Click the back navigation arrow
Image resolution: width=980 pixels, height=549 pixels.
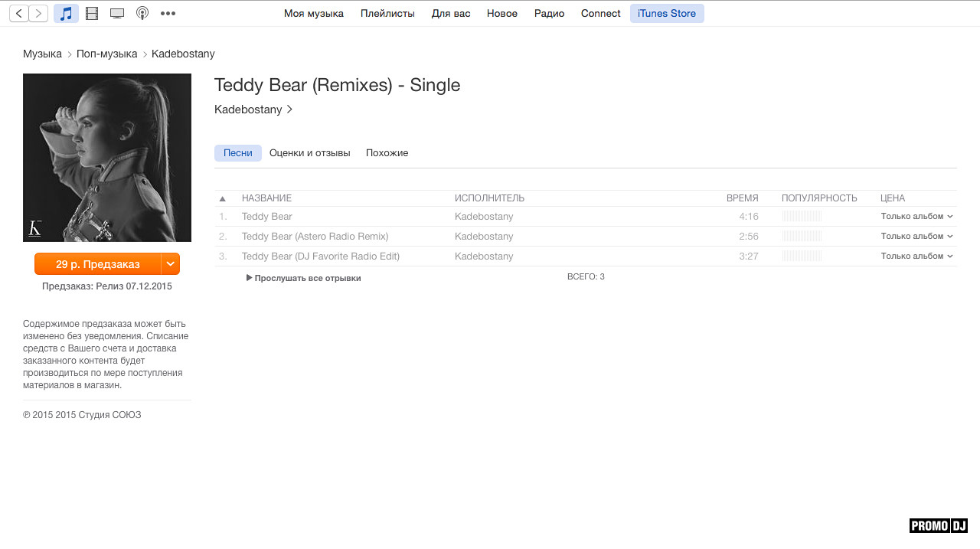(19, 13)
